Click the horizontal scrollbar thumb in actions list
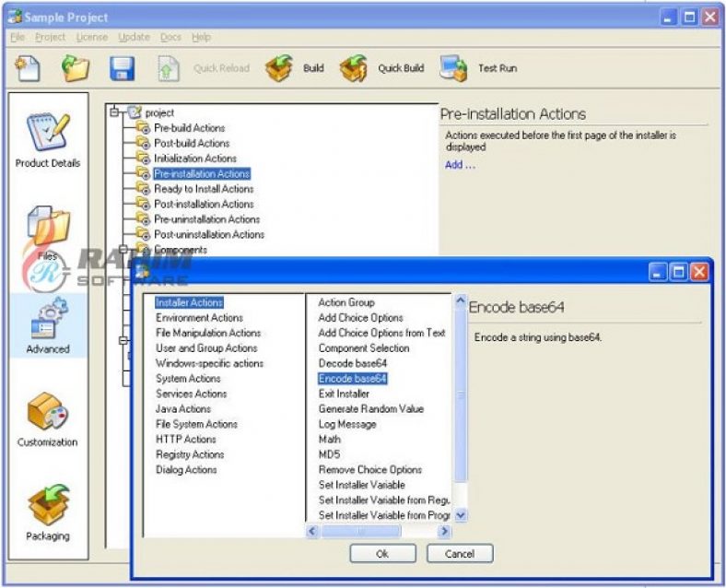Screen dimensions: 726x588 coord(360,531)
